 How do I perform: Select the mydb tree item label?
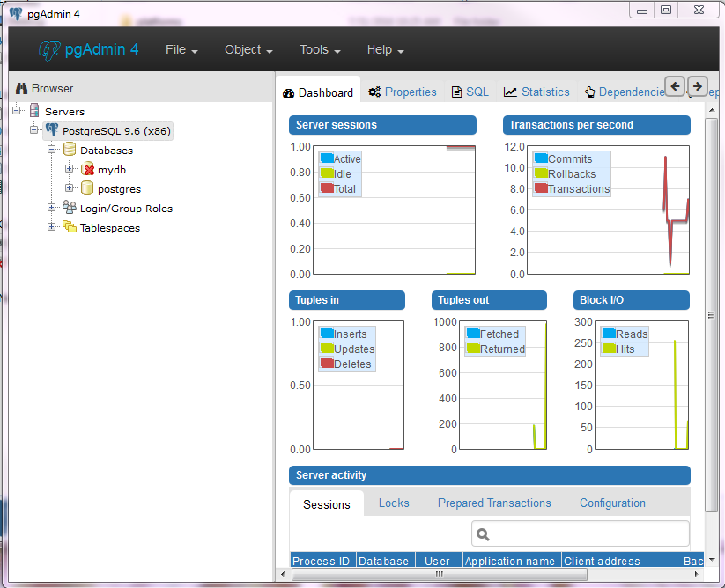tap(112, 170)
